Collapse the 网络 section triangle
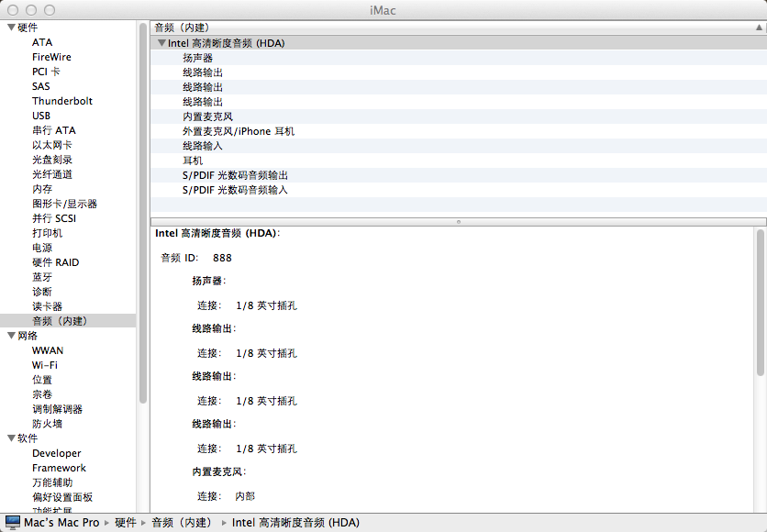This screenshot has height=532, width=767. 10,336
